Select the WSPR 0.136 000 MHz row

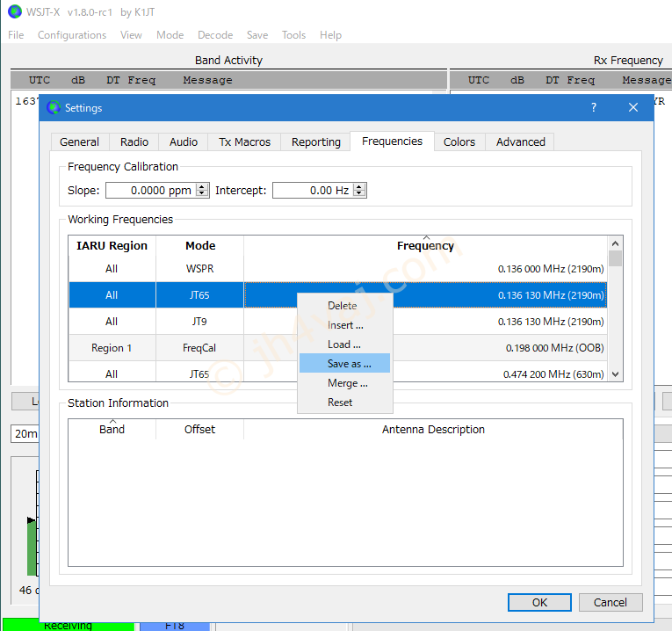click(337, 269)
